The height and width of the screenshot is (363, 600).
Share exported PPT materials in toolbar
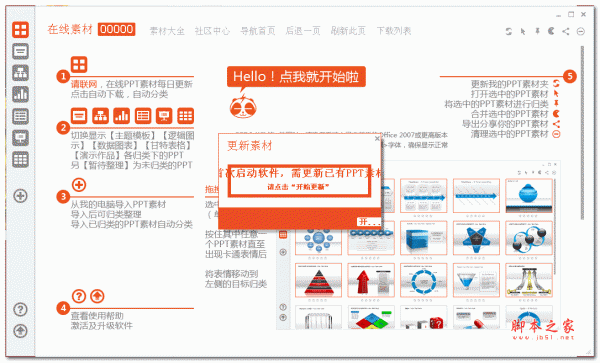click(x=566, y=31)
